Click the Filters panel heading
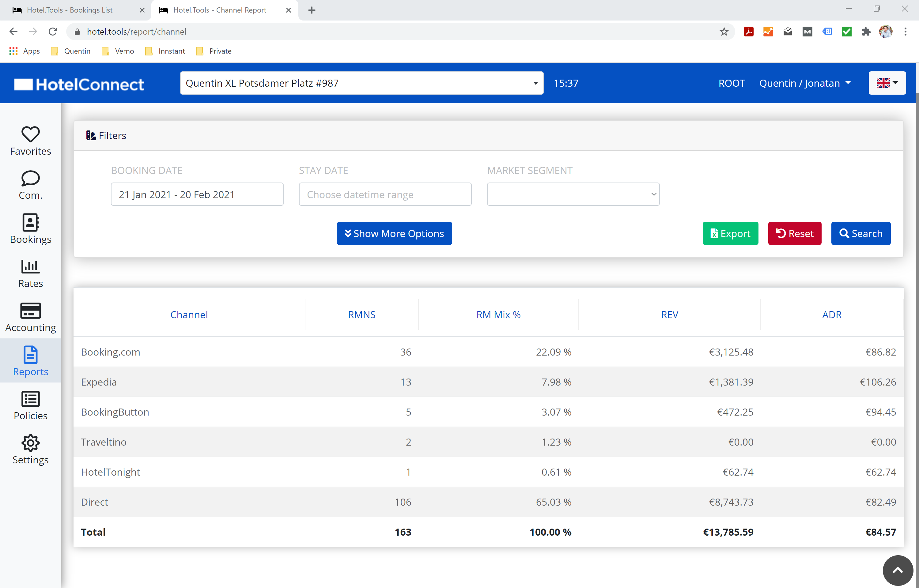The image size is (919, 588). [x=106, y=136]
